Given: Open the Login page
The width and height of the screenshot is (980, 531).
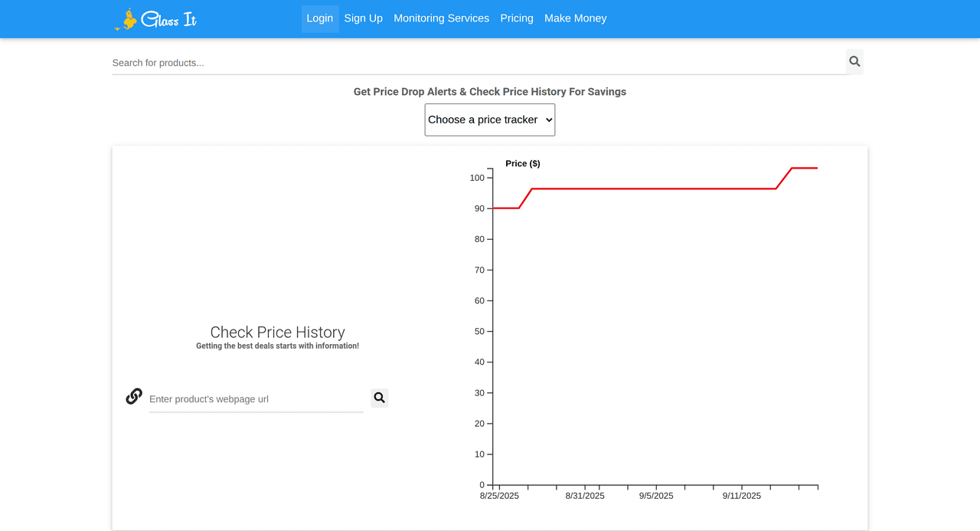Looking at the screenshot, I should coord(320,18).
